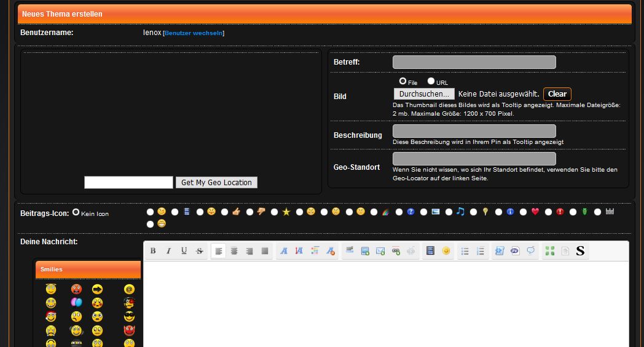Image resolution: width=644 pixels, height=347 pixels.
Task: Insert PHP code block
Action: (x=515, y=251)
